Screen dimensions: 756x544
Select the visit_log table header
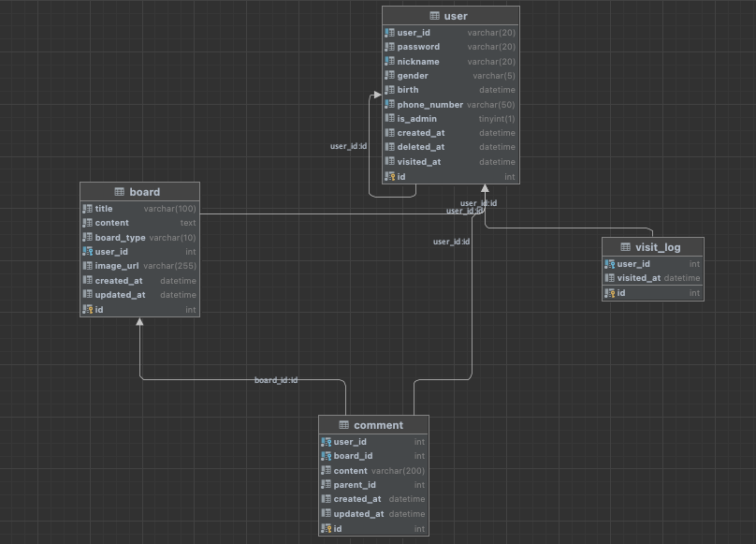pyautogui.click(x=653, y=247)
